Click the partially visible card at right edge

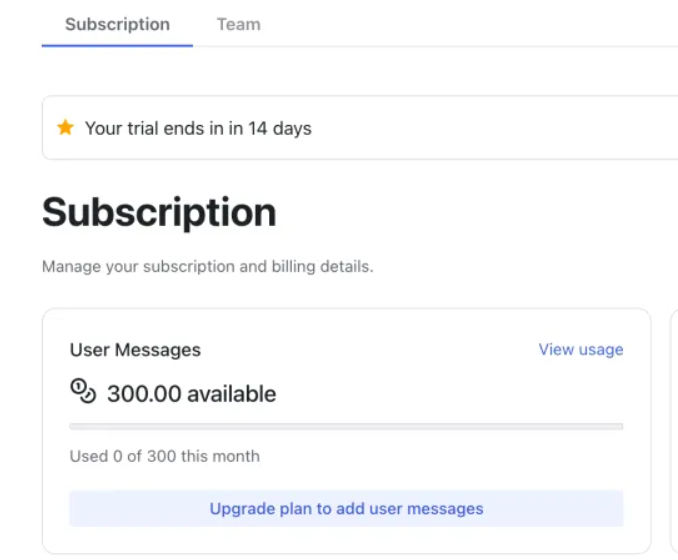click(673, 430)
